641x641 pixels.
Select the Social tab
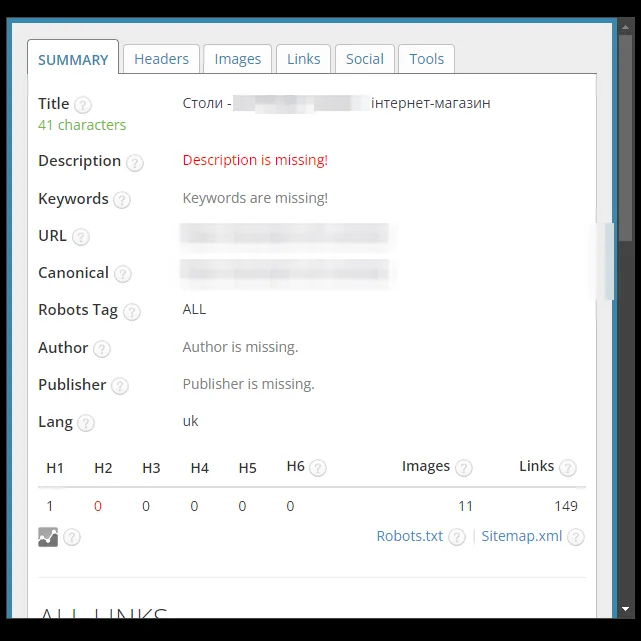(365, 59)
